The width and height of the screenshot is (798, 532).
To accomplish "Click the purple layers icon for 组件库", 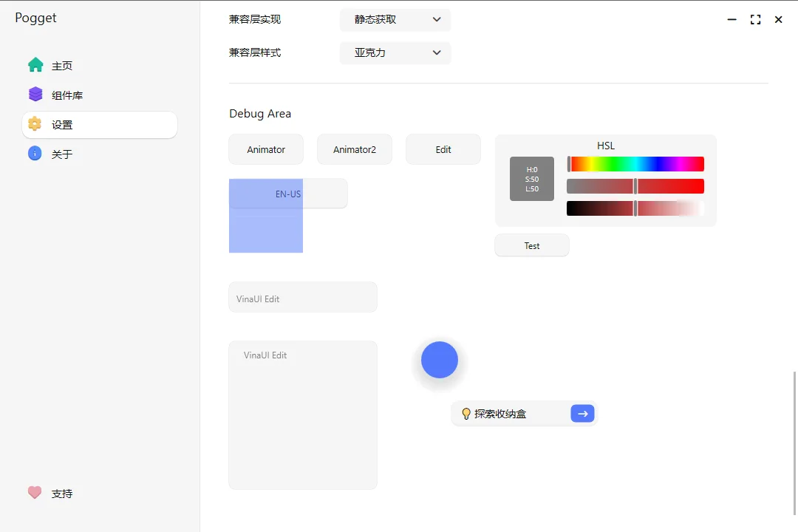I will (x=35, y=94).
